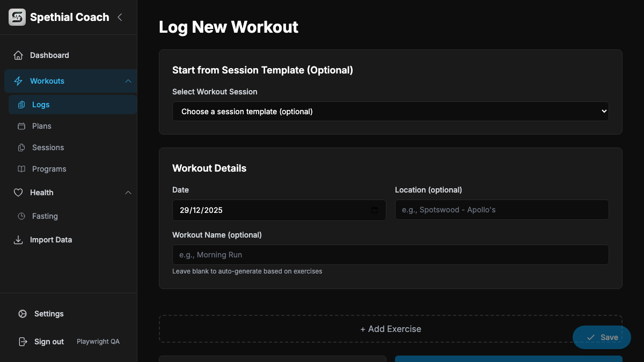Screen dimensions: 644x362
Task: Click the Logs clipboard icon
Action: click(23, 105)
